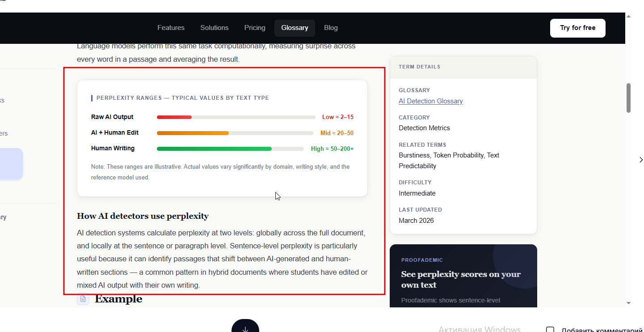Click the "PERPLEXITY RANGES" chart title

click(x=183, y=98)
